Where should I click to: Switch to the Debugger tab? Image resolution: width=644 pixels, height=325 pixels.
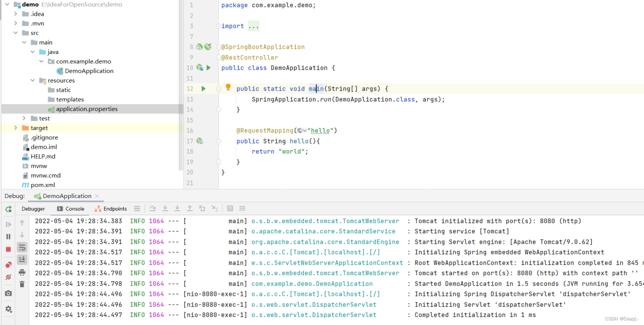point(33,209)
